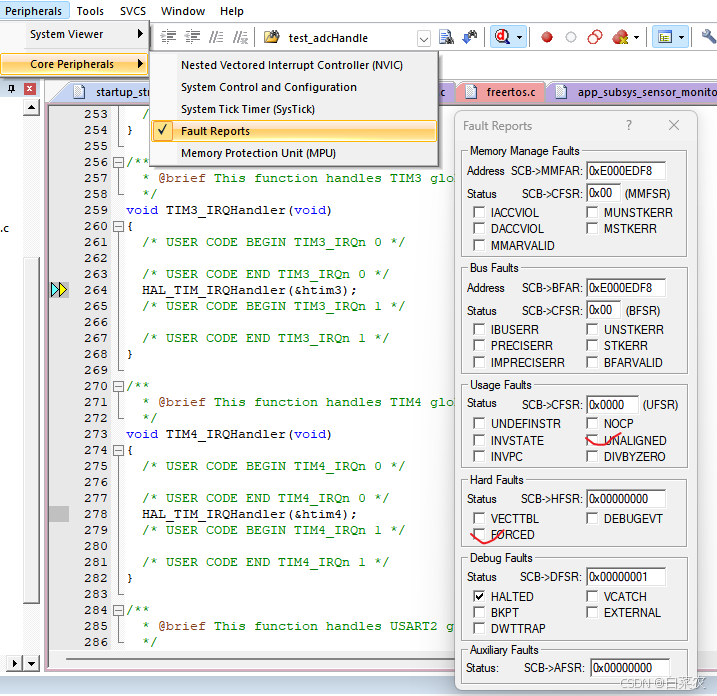Toggle the MUNSTKERR checkbox

(x=592, y=212)
